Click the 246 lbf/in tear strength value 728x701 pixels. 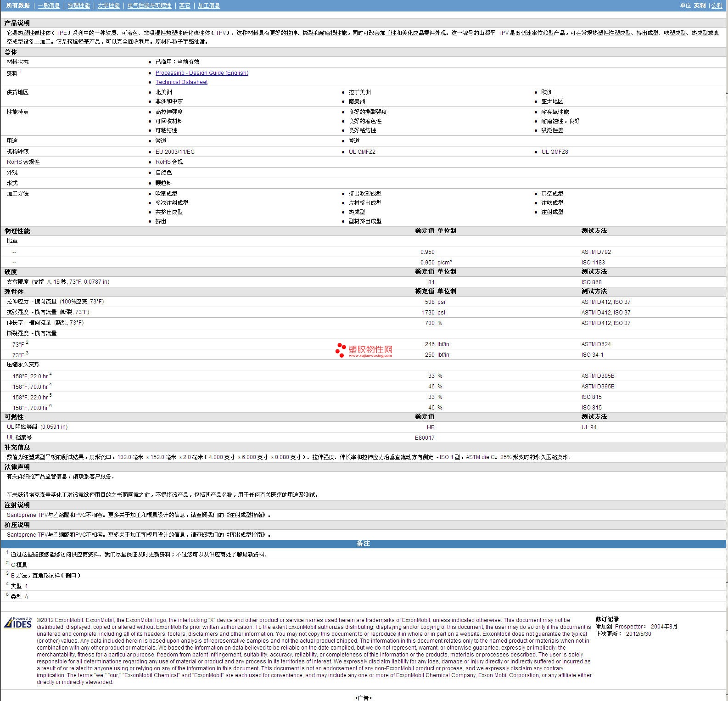[437, 344]
